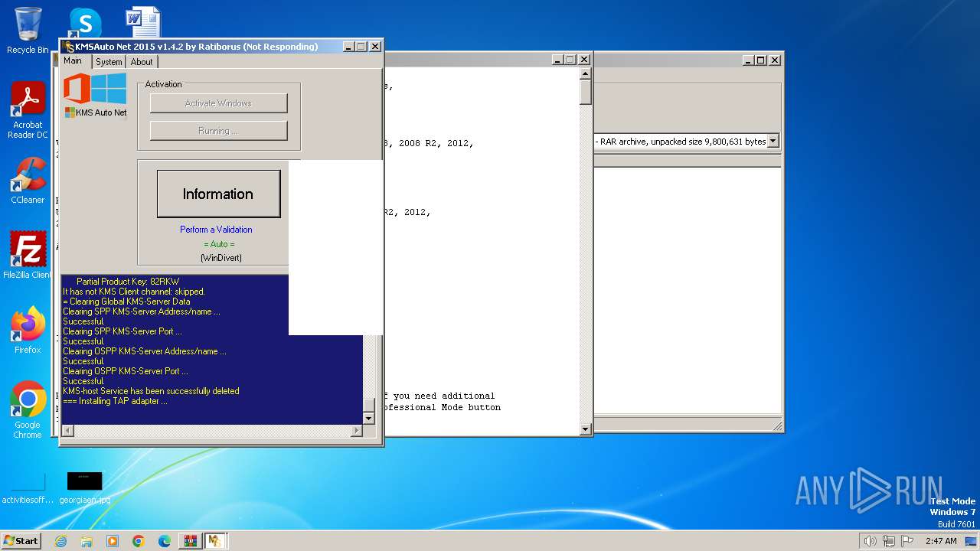980x551 pixels.
Task: Open Chrome from the taskbar
Action: [x=139, y=541]
